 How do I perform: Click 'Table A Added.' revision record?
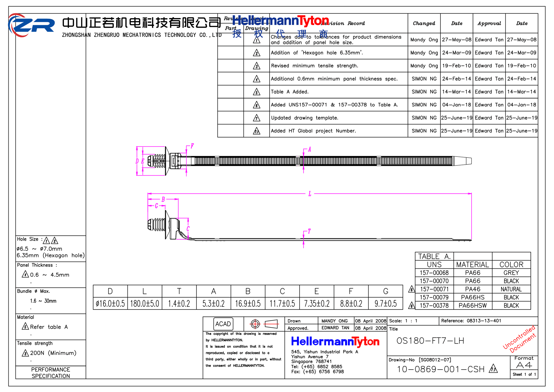coord(290,92)
